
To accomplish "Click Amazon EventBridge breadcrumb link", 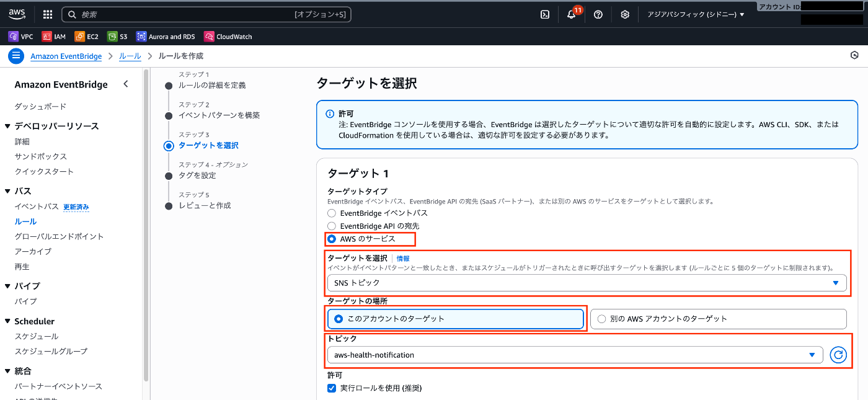I will tap(66, 56).
